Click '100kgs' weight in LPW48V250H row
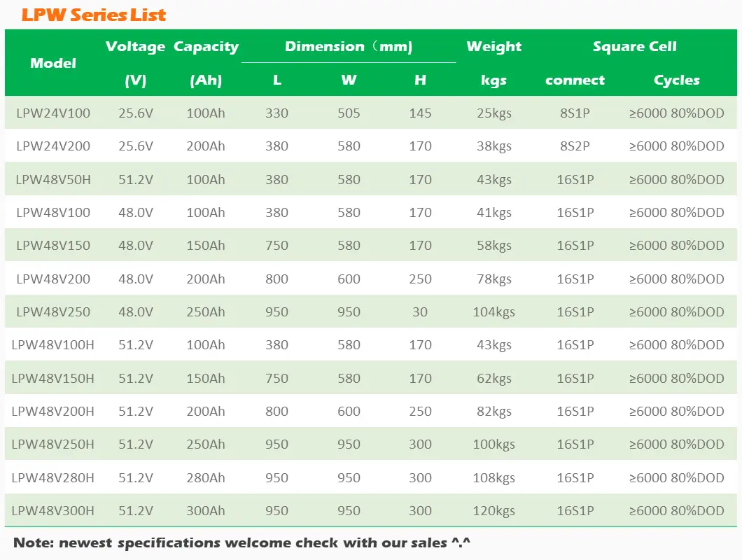The height and width of the screenshot is (560, 742). coord(493,444)
